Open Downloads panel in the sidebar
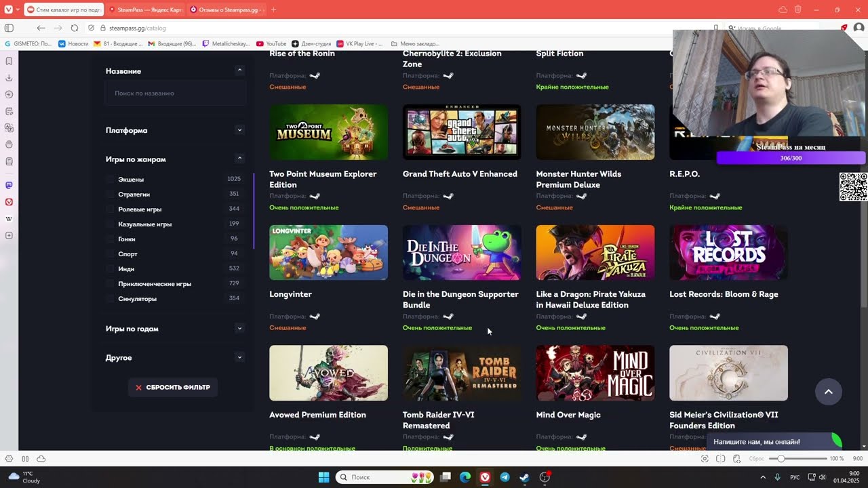This screenshot has width=868, height=488. tap(9, 78)
